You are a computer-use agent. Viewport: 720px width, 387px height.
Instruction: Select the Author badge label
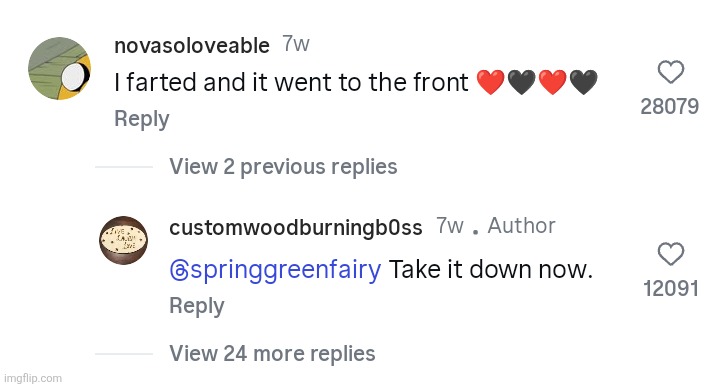[x=522, y=226]
